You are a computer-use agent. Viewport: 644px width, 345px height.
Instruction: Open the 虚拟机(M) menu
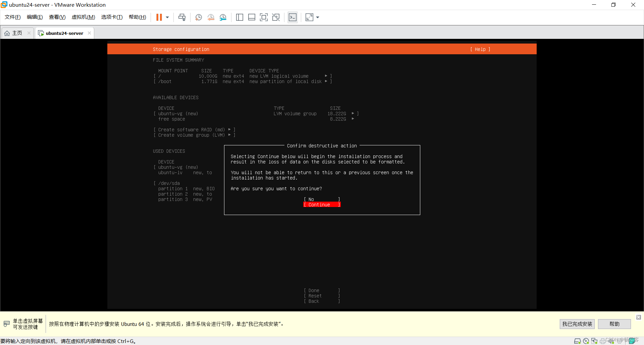[83, 17]
